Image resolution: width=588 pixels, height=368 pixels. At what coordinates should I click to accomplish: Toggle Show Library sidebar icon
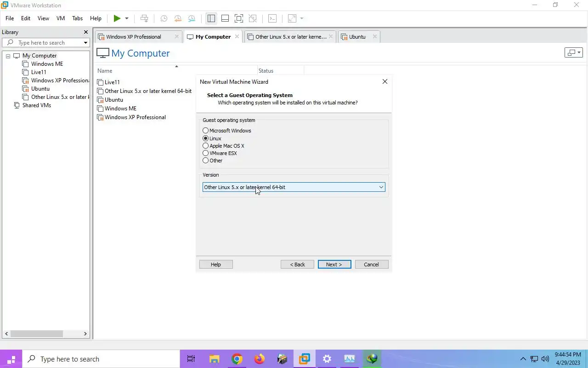211,18
